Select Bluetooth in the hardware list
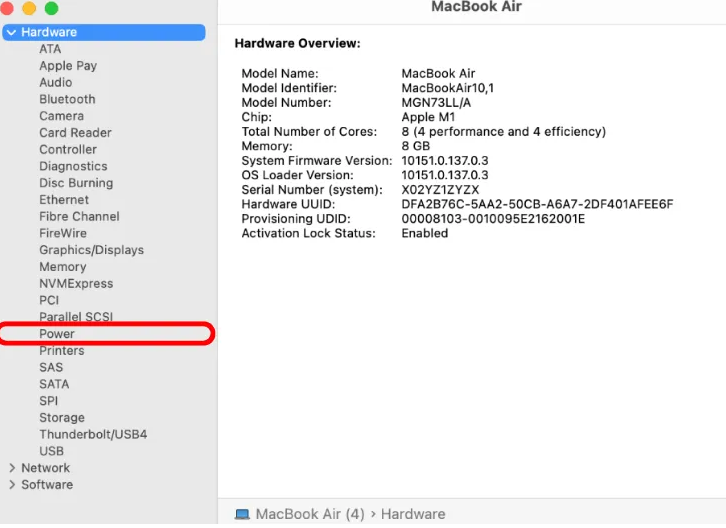Screen dimensions: 726x528 click(x=67, y=99)
